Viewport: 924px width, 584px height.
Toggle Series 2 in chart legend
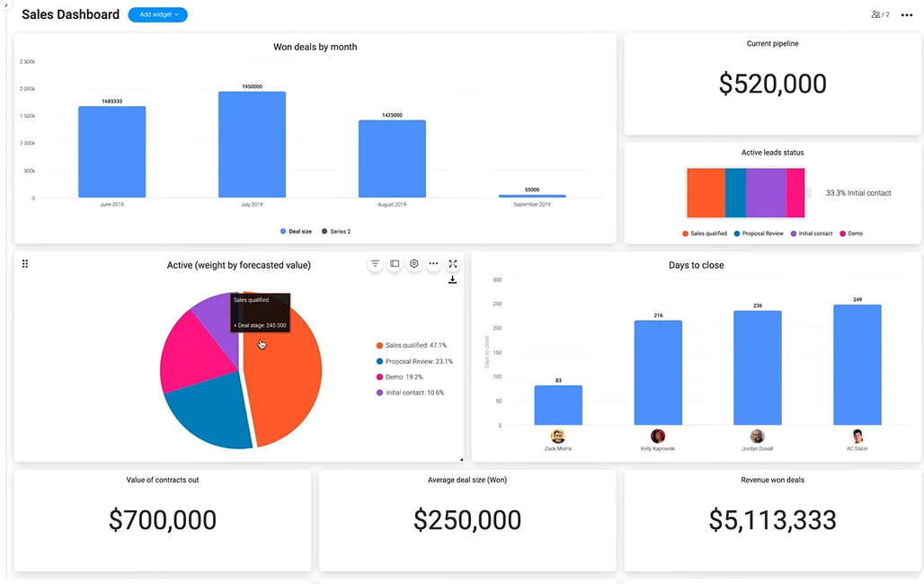click(335, 232)
